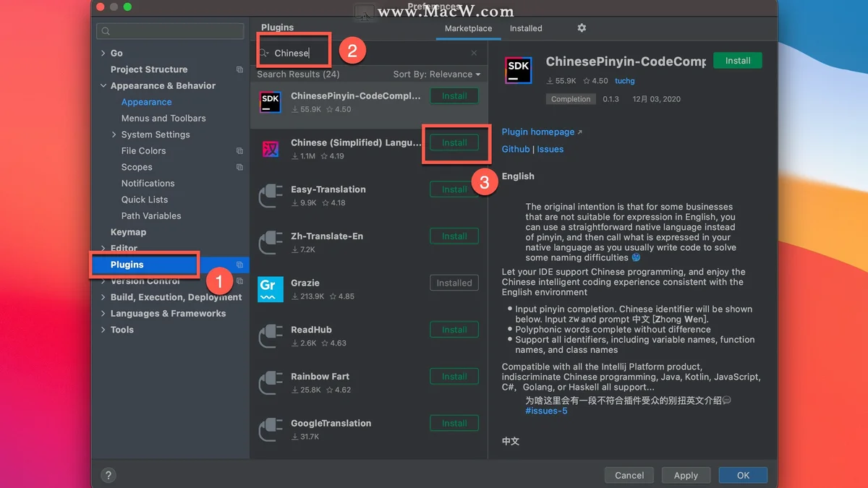Confirm with the OK button
The image size is (868, 488).
743,475
